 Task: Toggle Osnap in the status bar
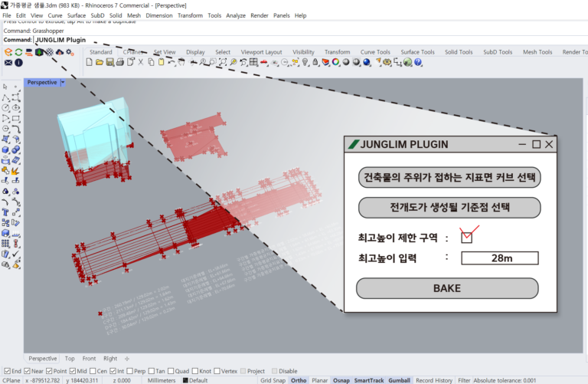[341, 380]
